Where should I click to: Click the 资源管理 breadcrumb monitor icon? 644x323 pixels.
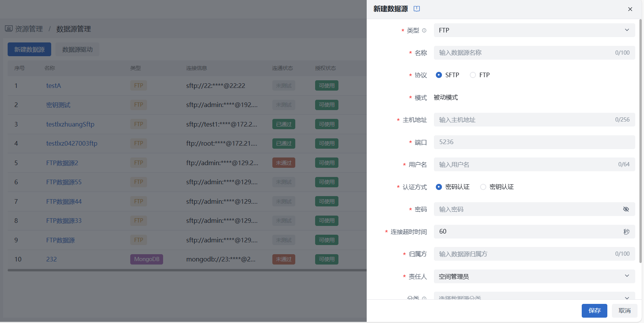pos(9,29)
